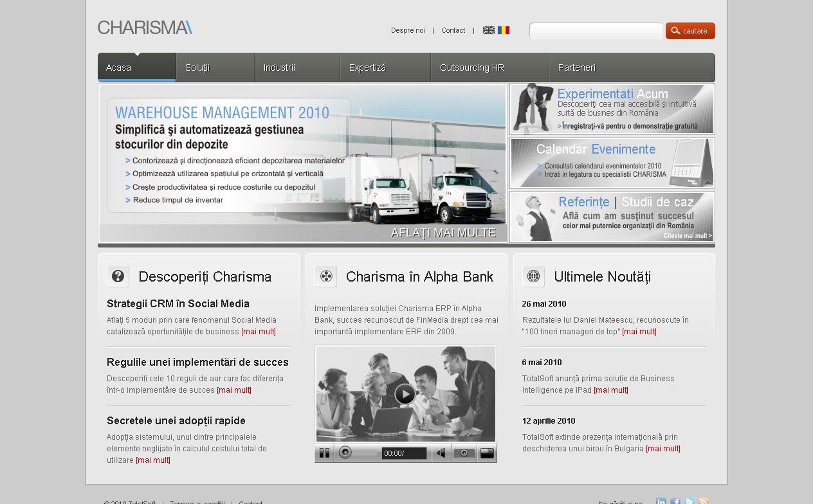Viewport: 813px width, 504px height.
Task: Play the Alpha Bank video
Action: coord(405,393)
